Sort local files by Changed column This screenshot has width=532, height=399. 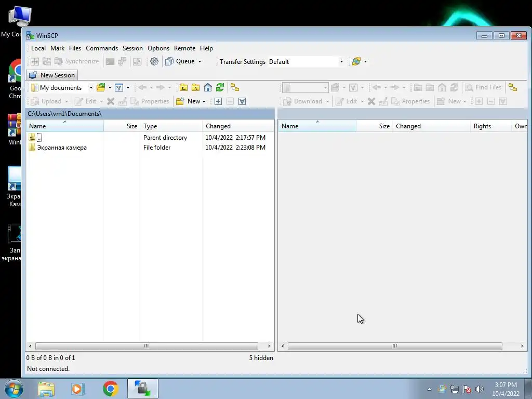238,126
